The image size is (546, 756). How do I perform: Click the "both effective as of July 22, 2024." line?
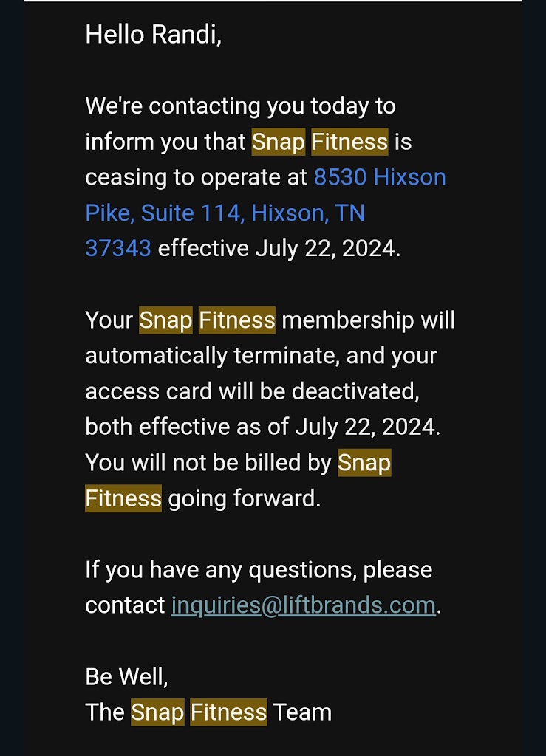[262, 427]
